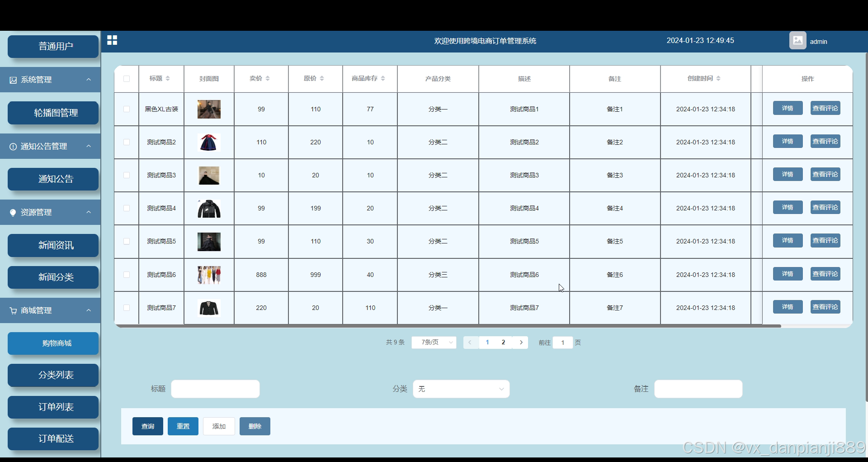Open 普通用户 sidebar item
The image size is (868, 462).
coord(53,47)
